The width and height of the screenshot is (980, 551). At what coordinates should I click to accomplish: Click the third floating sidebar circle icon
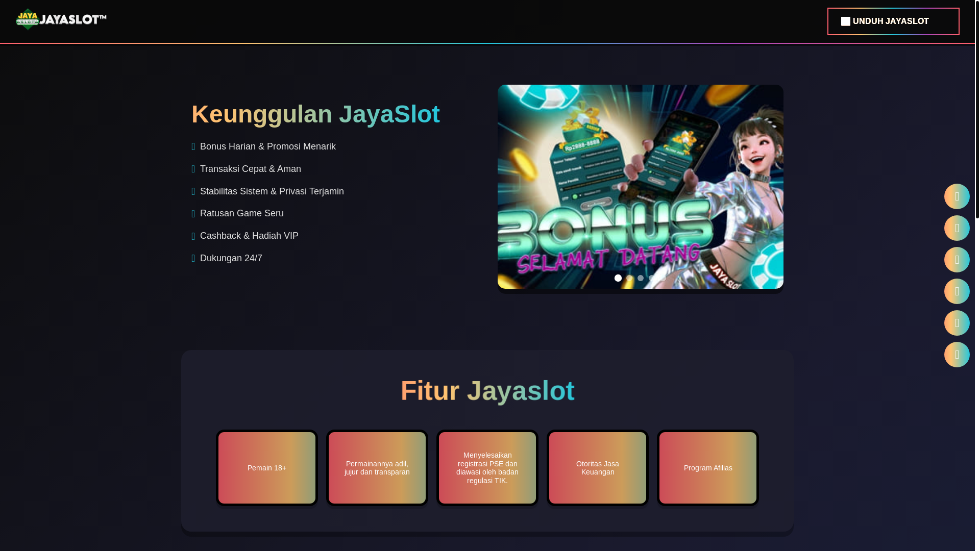[957, 260]
